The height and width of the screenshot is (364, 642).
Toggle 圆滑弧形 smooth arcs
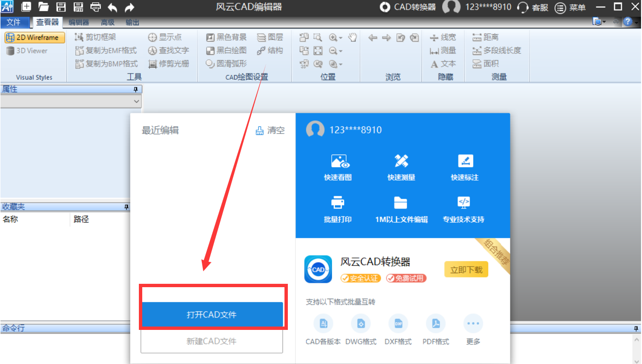226,63
